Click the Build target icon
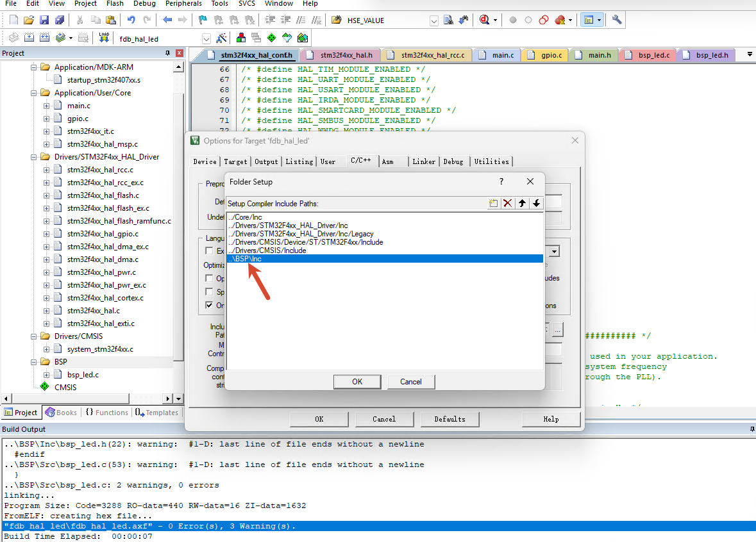This screenshot has height=542, width=756. tap(29, 38)
